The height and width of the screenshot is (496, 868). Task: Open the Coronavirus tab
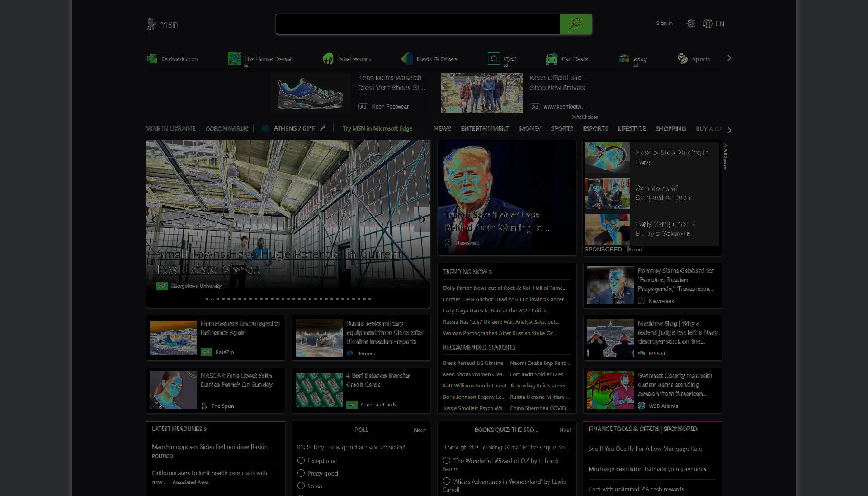(226, 128)
